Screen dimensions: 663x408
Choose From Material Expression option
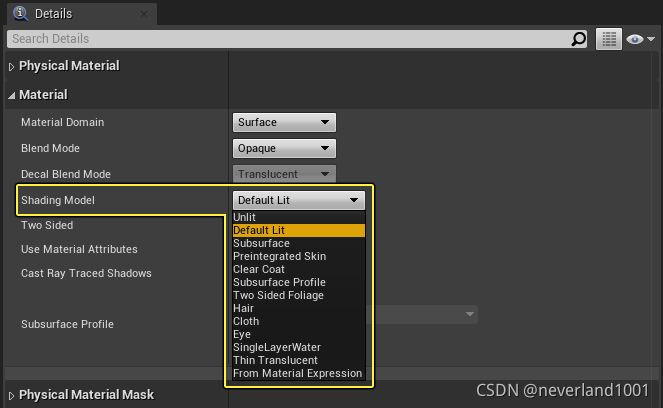[299, 373]
